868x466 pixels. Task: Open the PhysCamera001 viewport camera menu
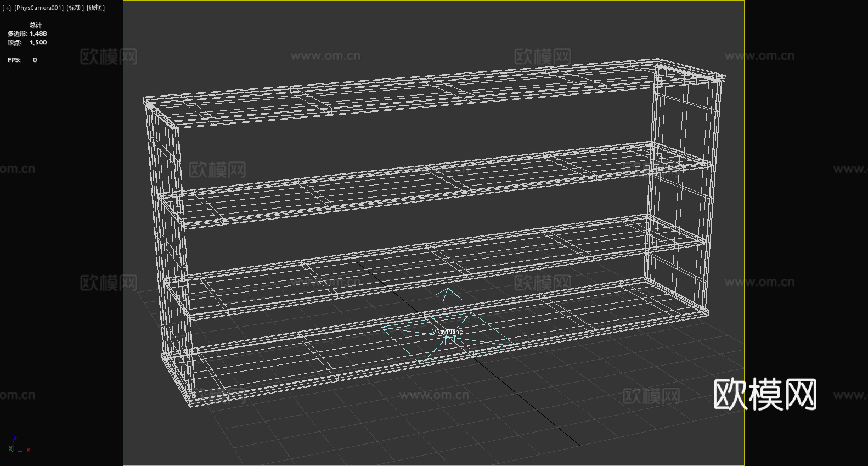pyautogui.click(x=39, y=8)
